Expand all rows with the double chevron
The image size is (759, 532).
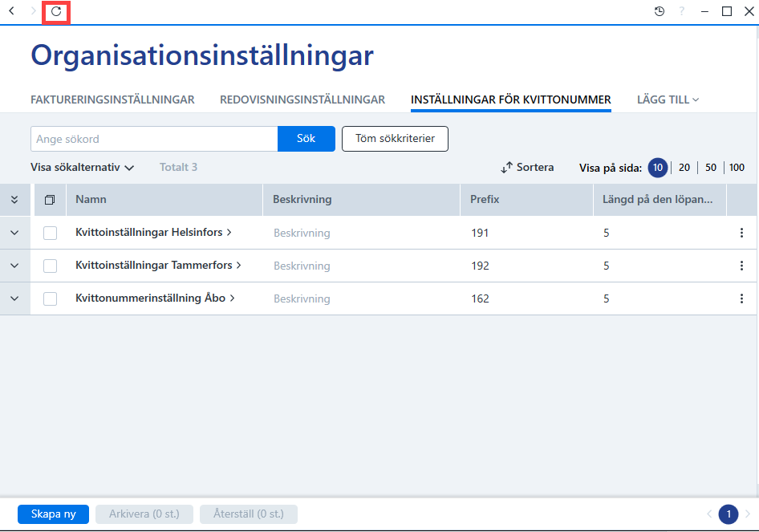pos(14,200)
